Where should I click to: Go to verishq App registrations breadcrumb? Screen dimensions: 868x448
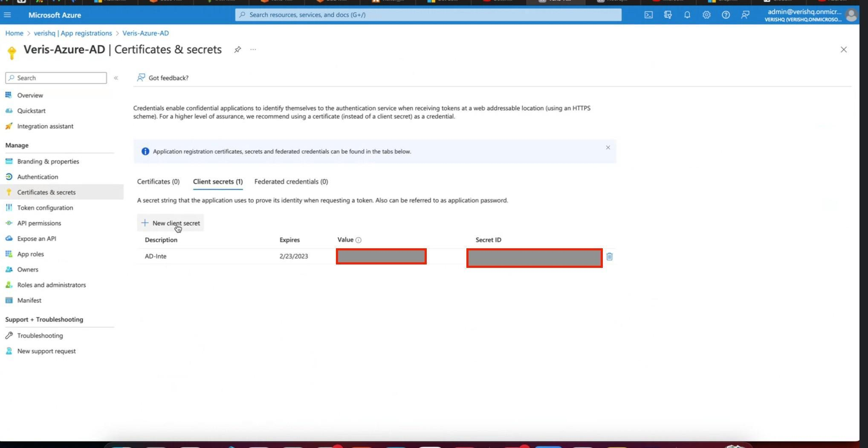[x=73, y=33]
